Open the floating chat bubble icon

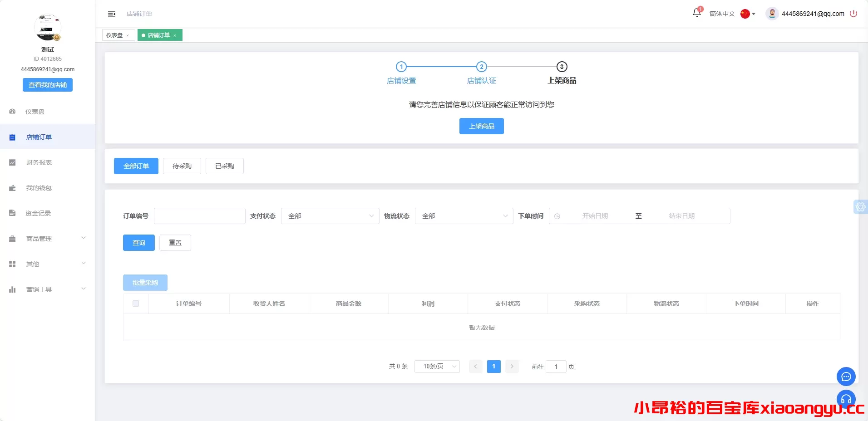click(845, 377)
